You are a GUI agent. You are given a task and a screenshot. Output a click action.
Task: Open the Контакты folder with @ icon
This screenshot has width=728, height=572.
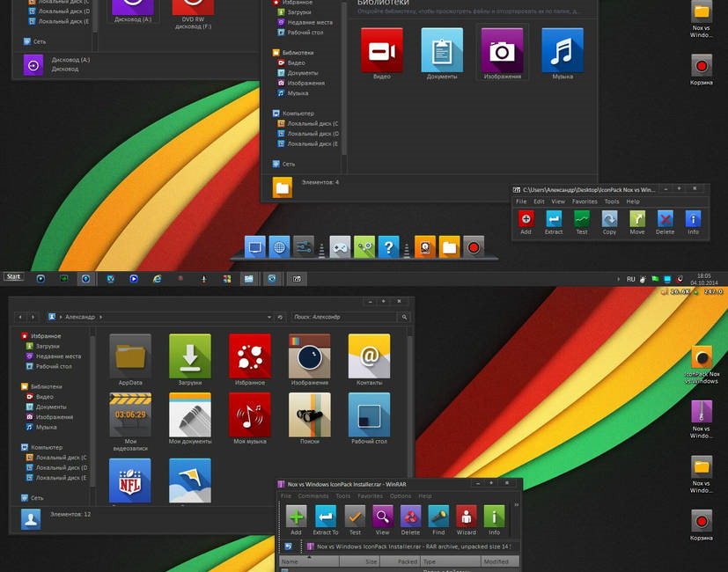[369, 356]
